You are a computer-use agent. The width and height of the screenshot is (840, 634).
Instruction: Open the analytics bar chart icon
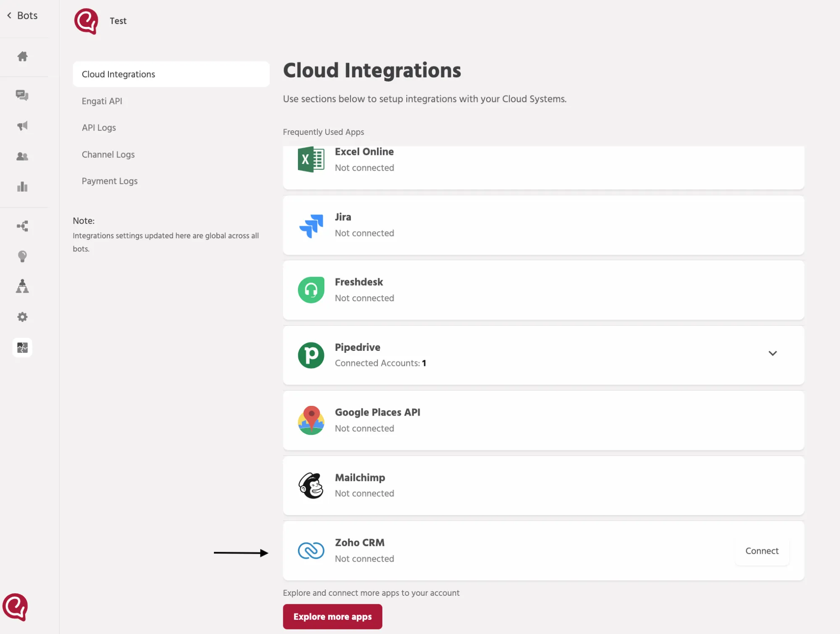tap(22, 187)
